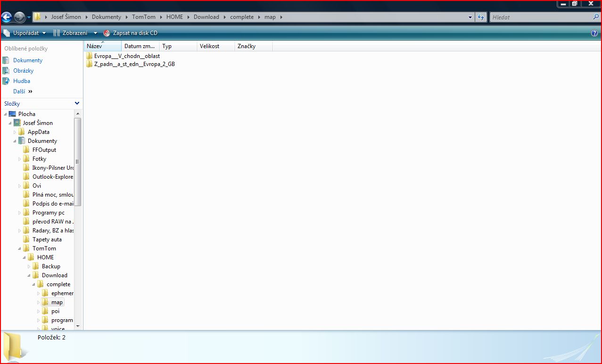Click the refresh icon beside address bar
This screenshot has width=602, height=364.
[481, 17]
